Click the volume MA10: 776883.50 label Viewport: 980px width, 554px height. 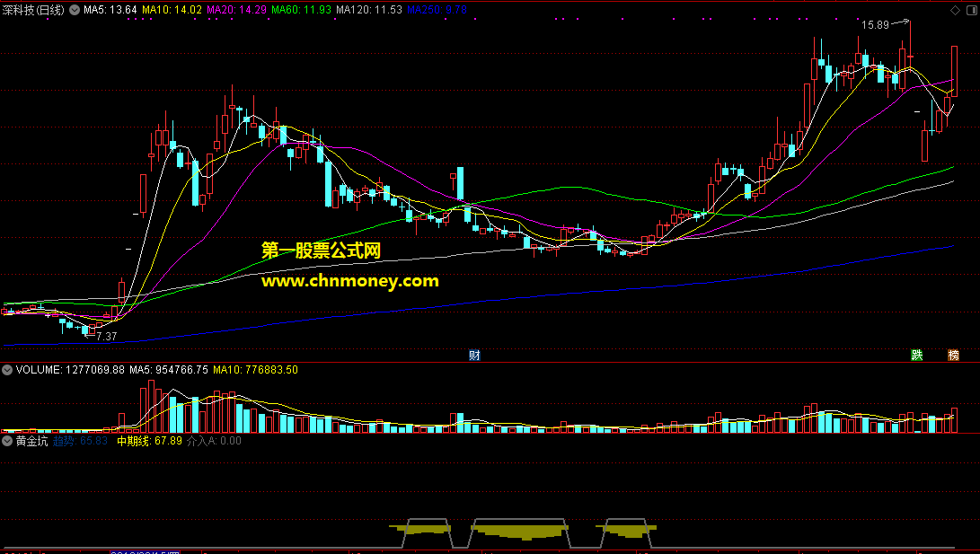tap(256, 370)
